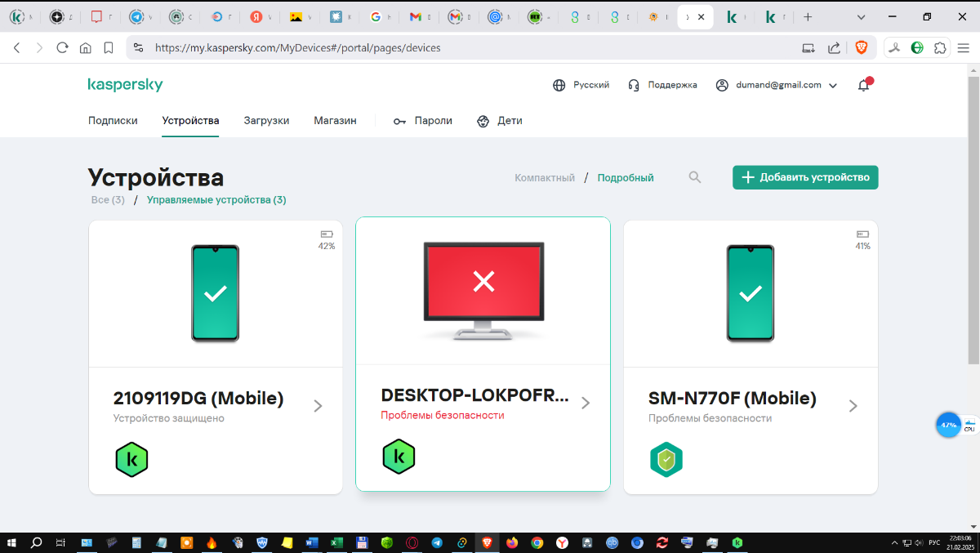Click the devices search magnifier
The width and height of the screenshot is (980, 553).
pyautogui.click(x=695, y=177)
